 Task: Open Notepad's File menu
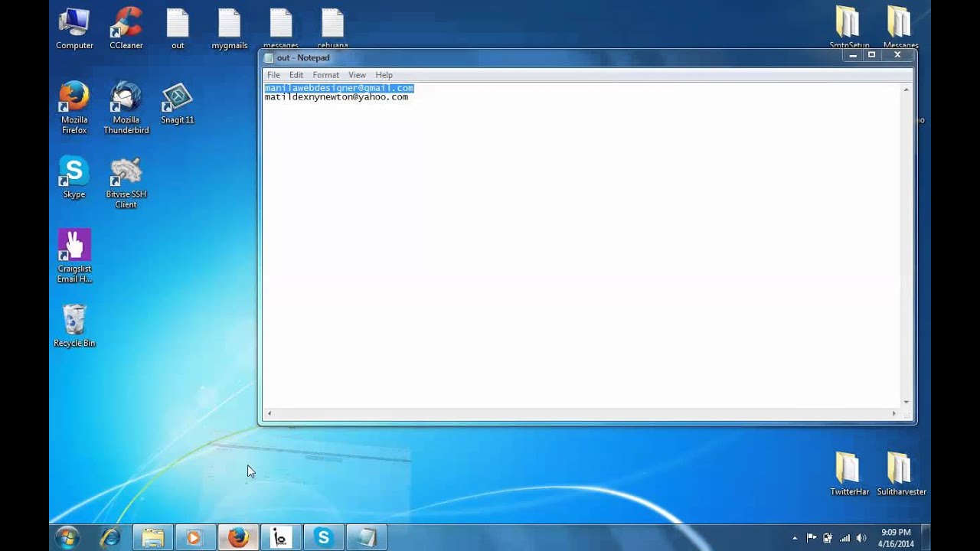[x=273, y=75]
